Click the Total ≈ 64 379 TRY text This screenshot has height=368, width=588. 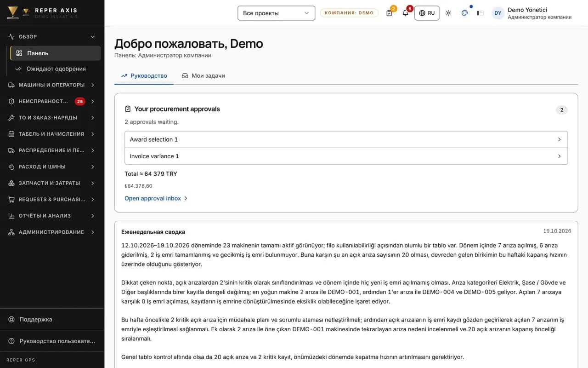151,174
